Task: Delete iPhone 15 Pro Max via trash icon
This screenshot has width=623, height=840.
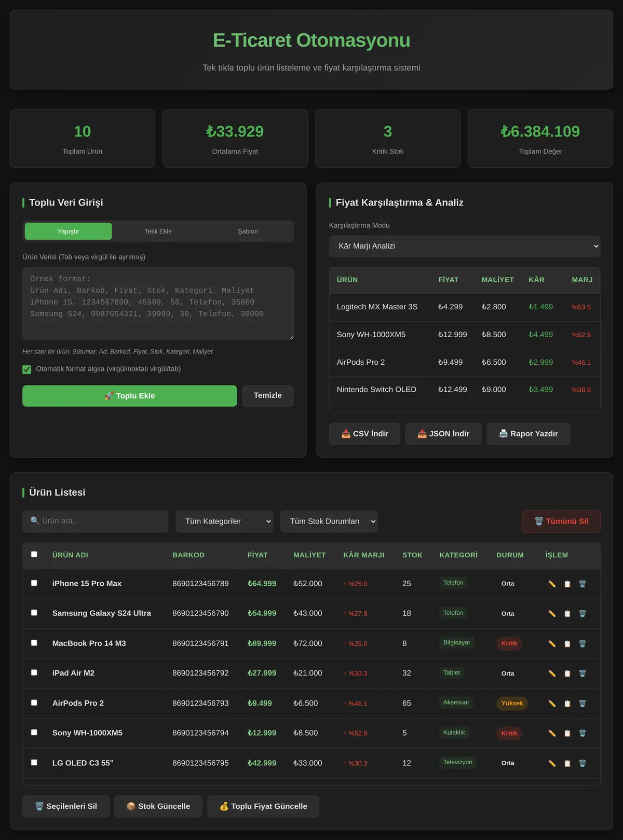Action: [583, 584]
